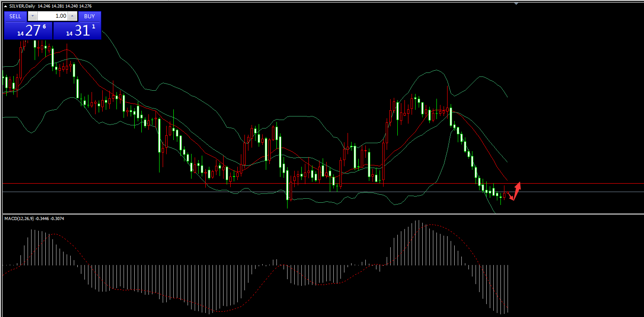This screenshot has height=317, width=644.
Task: Click the small red downward arrow drawing
Action: (510, 196)
